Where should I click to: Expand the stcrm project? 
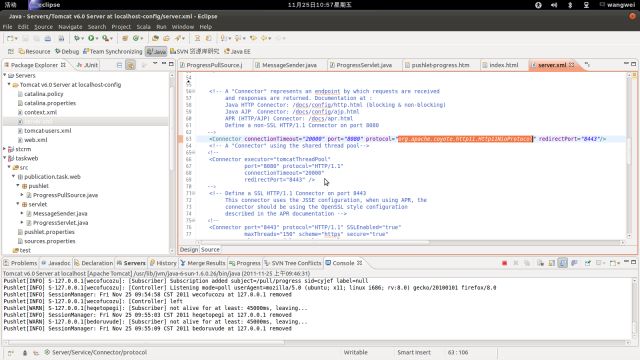coord(5,149)
